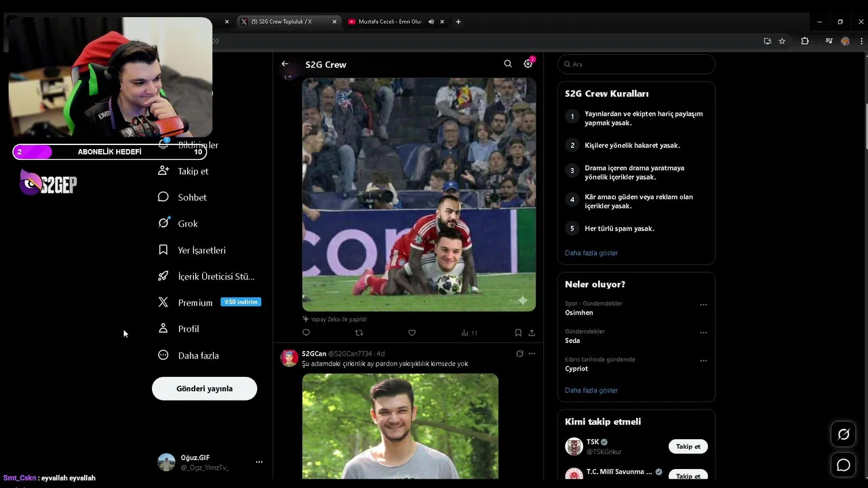Install this page as app icon
This screenshot has width=868, height=488.
pyautogui.click(x=767, y=41)
